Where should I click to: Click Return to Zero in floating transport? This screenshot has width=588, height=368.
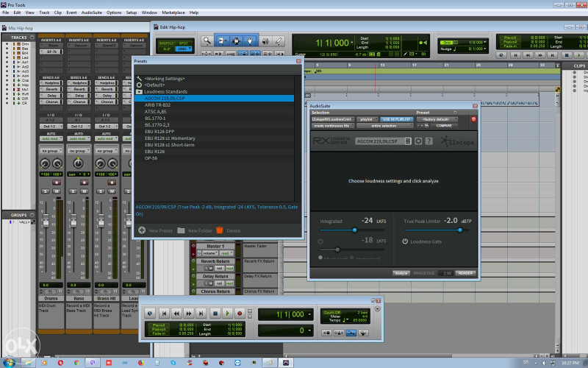tap(164, 314)
